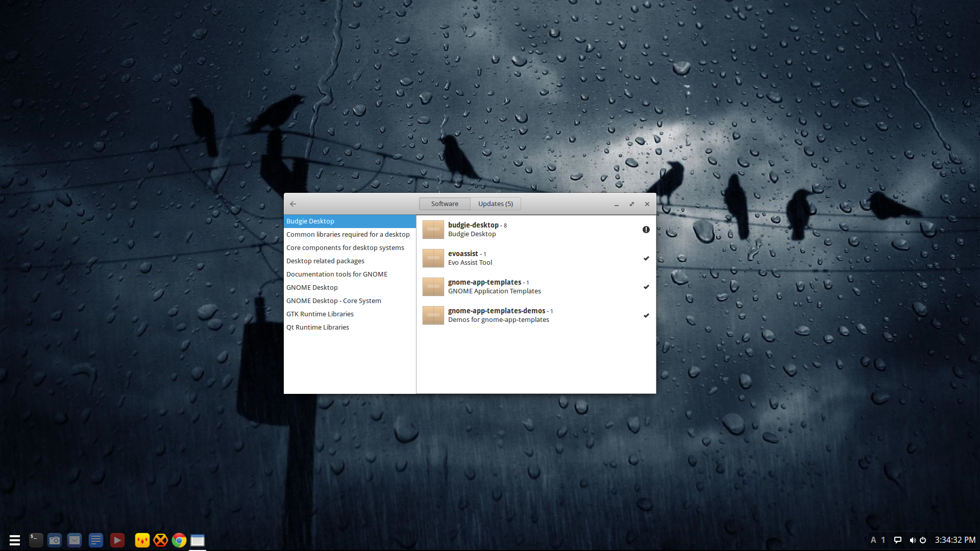The height and width of the screenshot is (551, 980).
Task: Click the evoassist package icon
Action: click(x=433, y=258)
